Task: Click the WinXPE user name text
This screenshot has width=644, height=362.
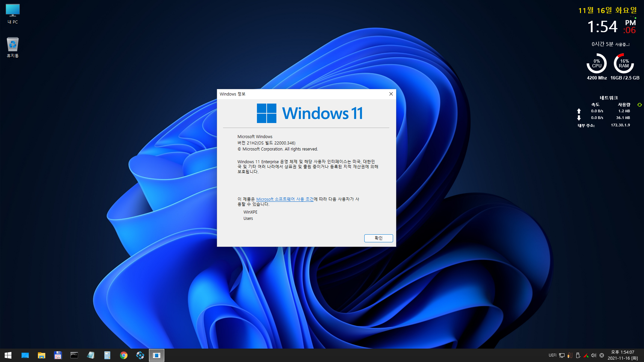Action: coord(251,212)
